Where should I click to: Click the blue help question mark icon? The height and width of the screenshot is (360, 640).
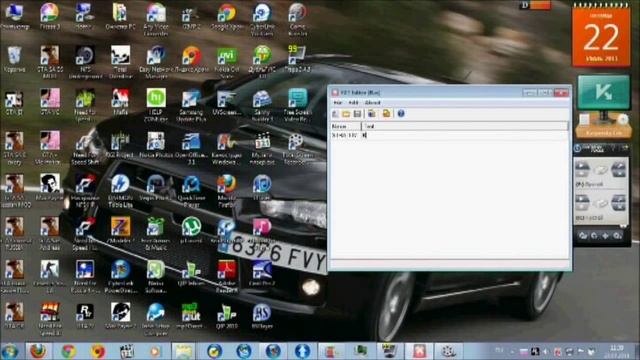click(x=401, y=113)
